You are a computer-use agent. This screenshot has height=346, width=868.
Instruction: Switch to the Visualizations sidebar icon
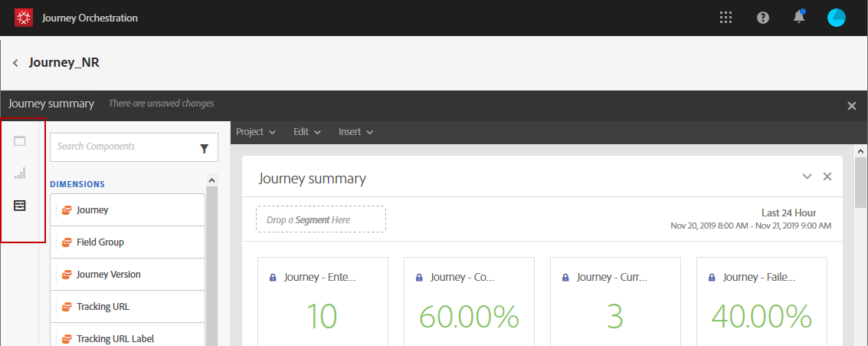pos(20,173)
